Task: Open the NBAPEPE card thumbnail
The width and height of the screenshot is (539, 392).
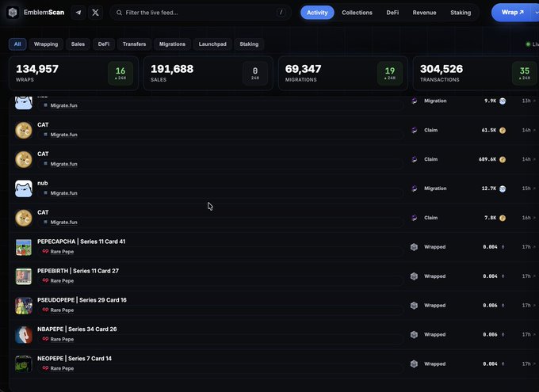Action: [24, 335]
